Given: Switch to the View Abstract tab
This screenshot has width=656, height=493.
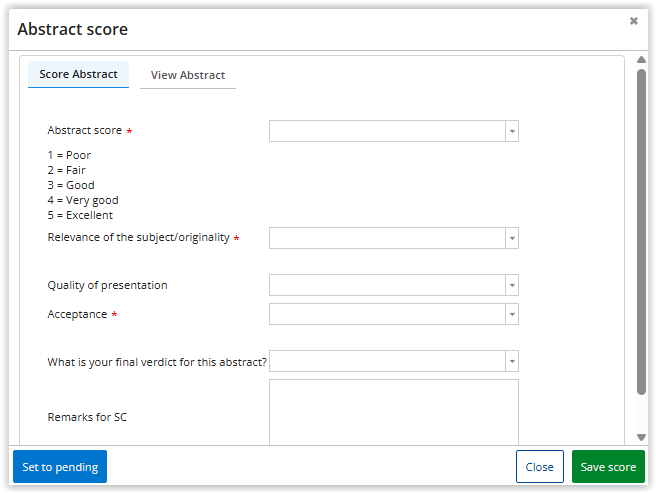Looking at the screenshot, I should pyautogui.click(x=188, y=75).
